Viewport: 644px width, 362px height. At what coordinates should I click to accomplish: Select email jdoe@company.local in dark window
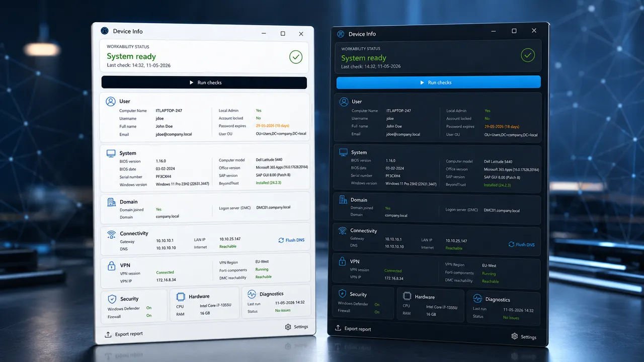coord(403,134)
